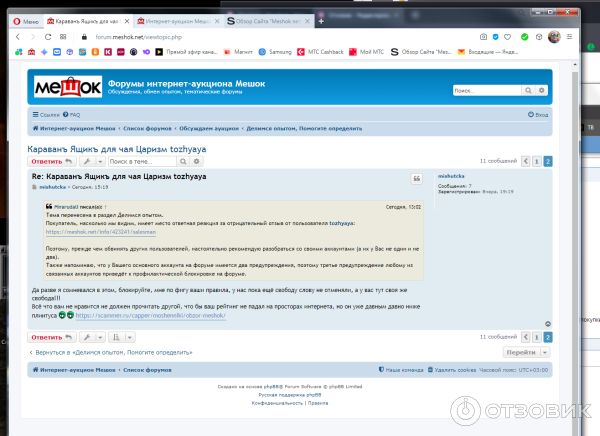
Task: Click the Мешок forum logo
Action: pos(66,88)
